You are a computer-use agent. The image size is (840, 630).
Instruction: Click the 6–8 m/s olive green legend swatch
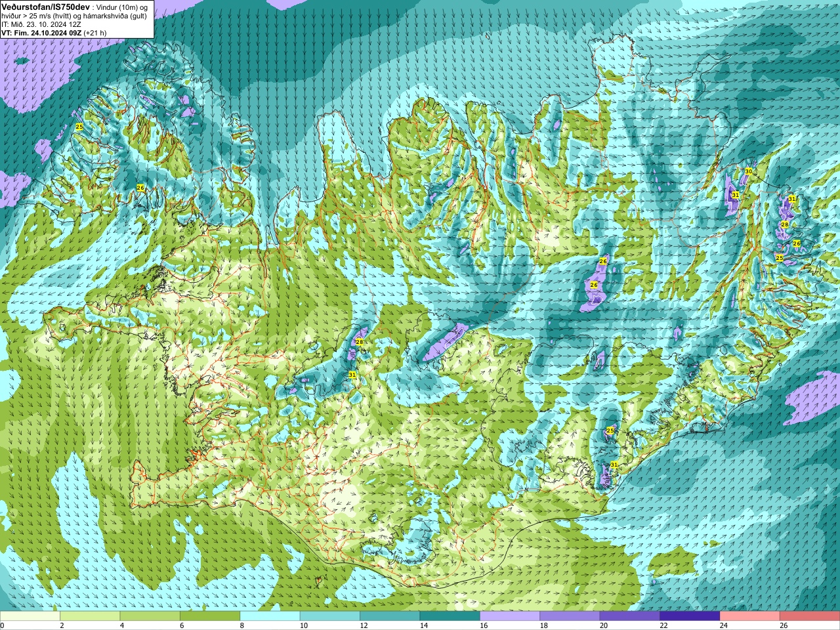click(210, 616)
